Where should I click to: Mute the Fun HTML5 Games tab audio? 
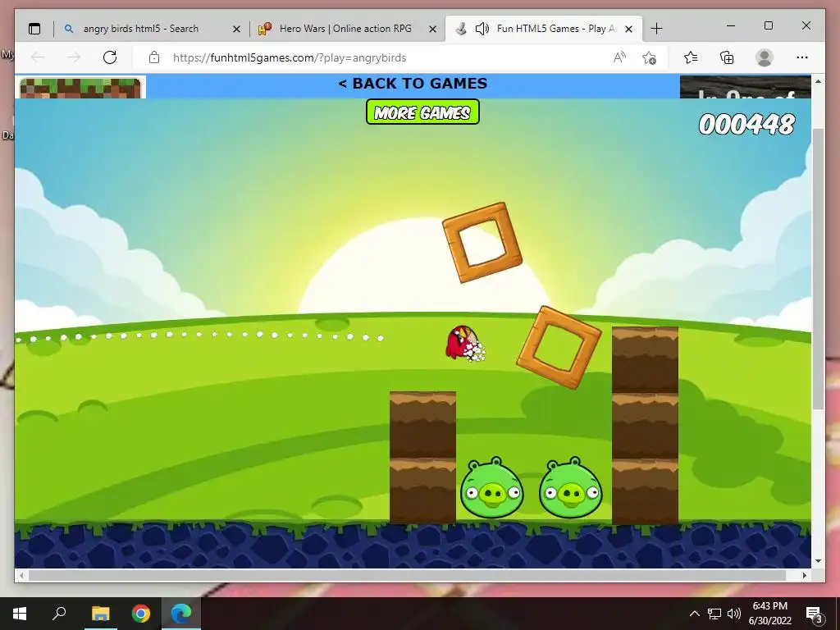(482, 29)
